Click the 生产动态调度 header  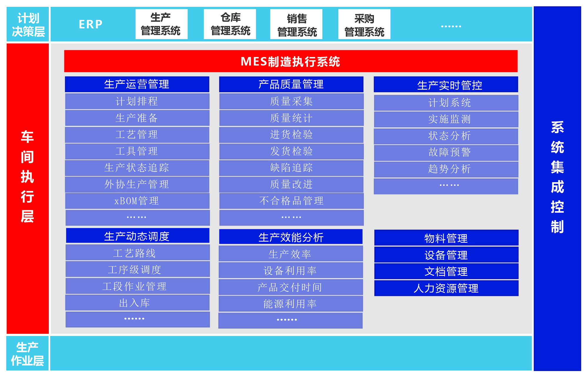[x=138, y=236]
